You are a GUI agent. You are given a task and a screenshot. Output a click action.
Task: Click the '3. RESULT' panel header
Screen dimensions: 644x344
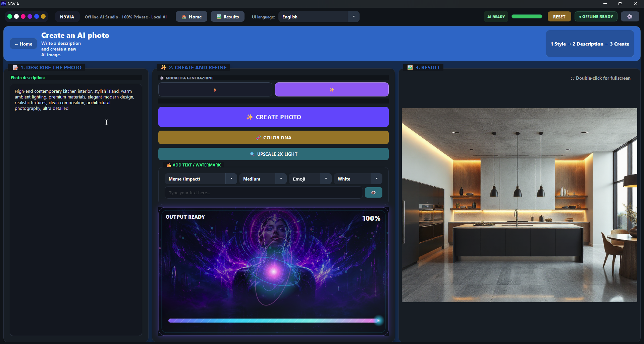point(424,67)
